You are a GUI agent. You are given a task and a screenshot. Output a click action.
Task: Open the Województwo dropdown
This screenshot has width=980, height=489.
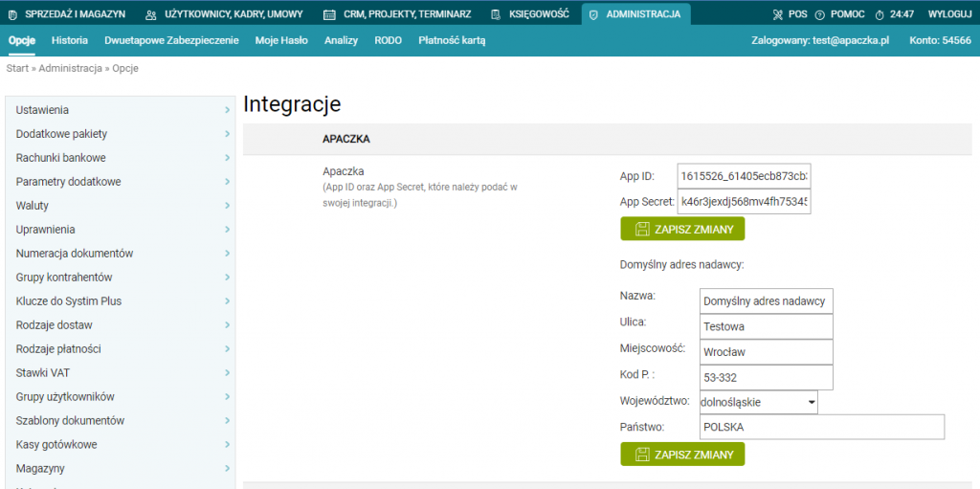pyautogui.click(x=758, y=402)
